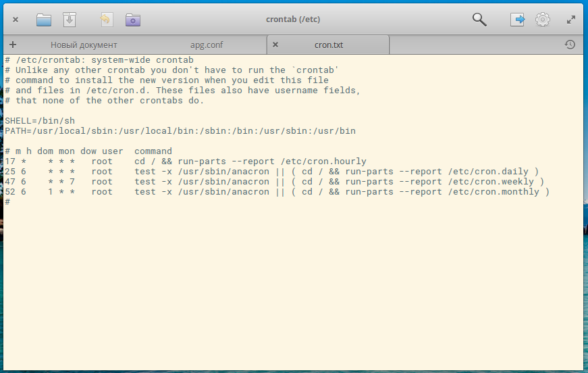588x373 pixels.
Task: Switch to the Новый документ tab
Action: pos(84,45)
